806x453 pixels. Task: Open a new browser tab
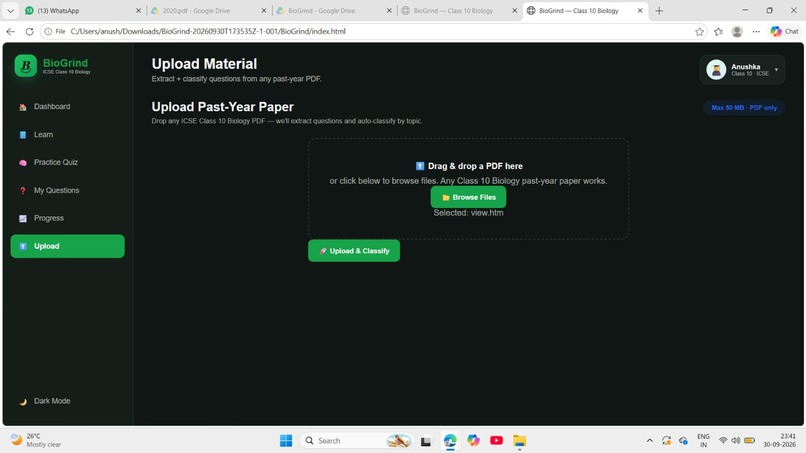click(659, 10)
